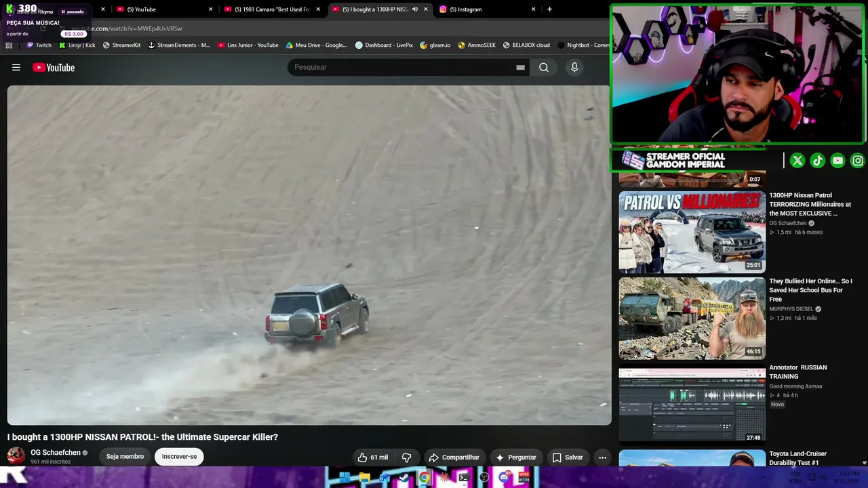Click the Seja membro button

tap(125, 457)
